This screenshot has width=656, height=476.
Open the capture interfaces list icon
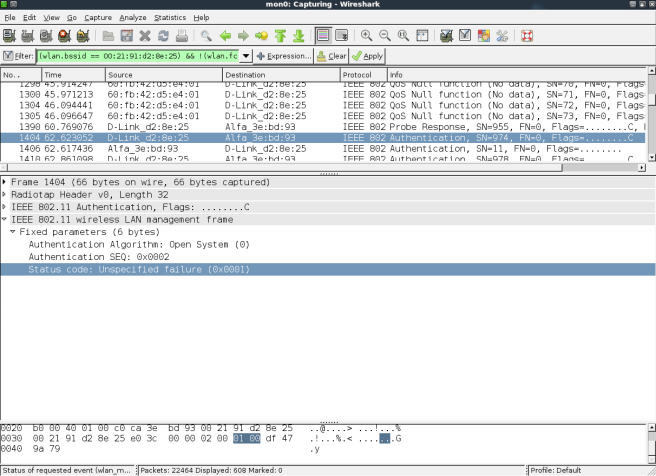[x=9, y=36]
